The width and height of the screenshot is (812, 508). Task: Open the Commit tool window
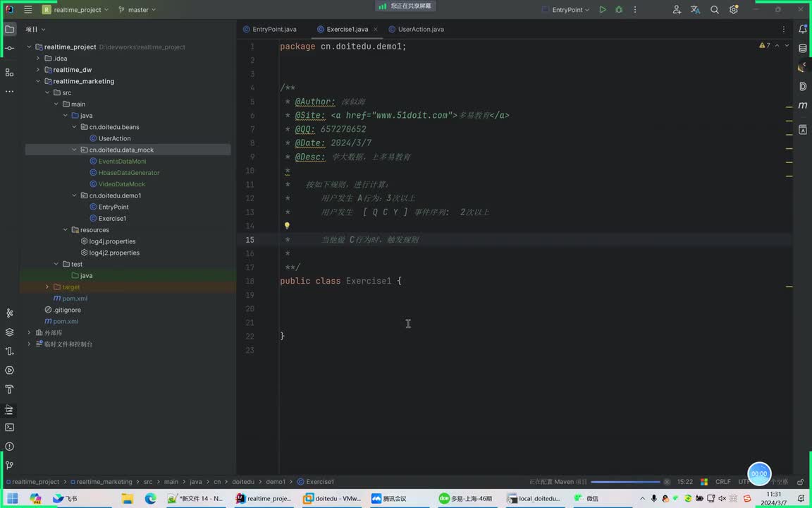click(x=9, y=48)
